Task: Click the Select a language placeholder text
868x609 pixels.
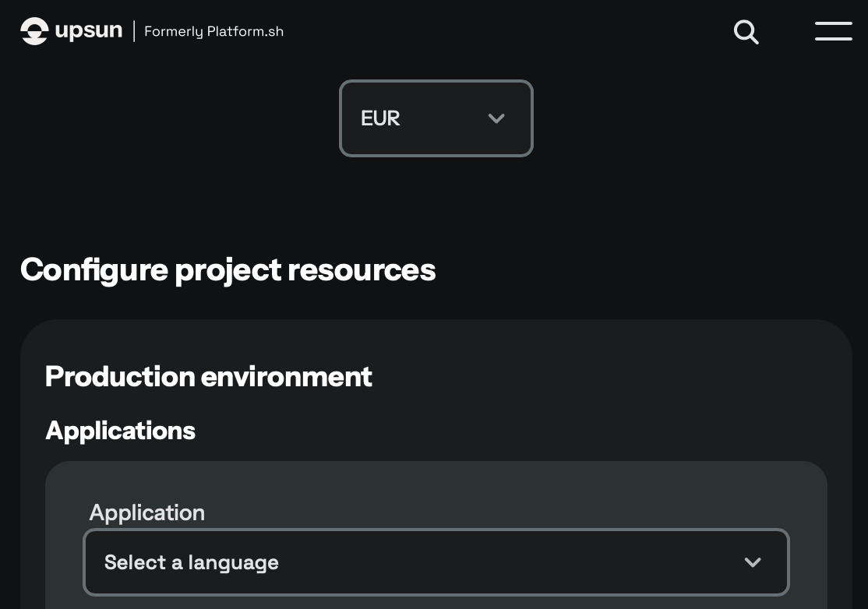Action: tap(192, 562)
